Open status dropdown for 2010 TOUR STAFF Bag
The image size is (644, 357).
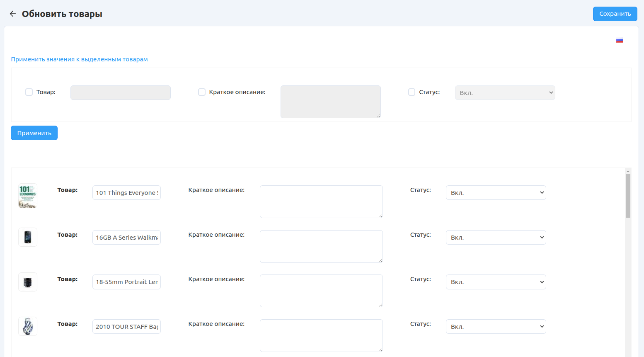496,327
